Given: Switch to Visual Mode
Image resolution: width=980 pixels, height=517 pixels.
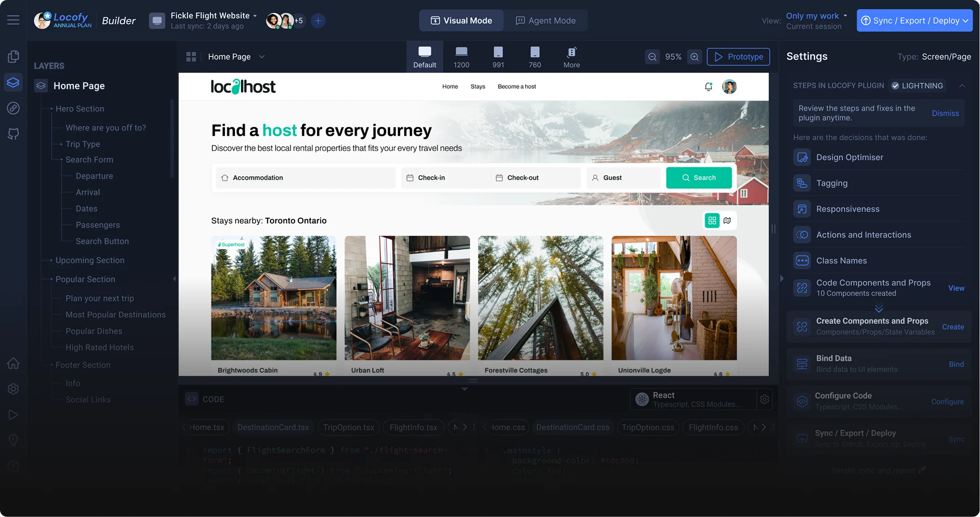Looking at the screenshot, I should [x=461, y=21].
